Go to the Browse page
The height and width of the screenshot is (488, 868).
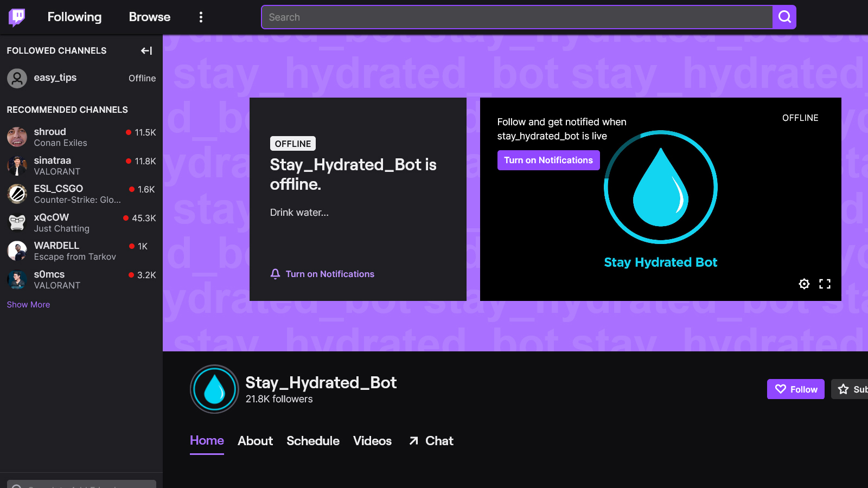pos(149,17)
